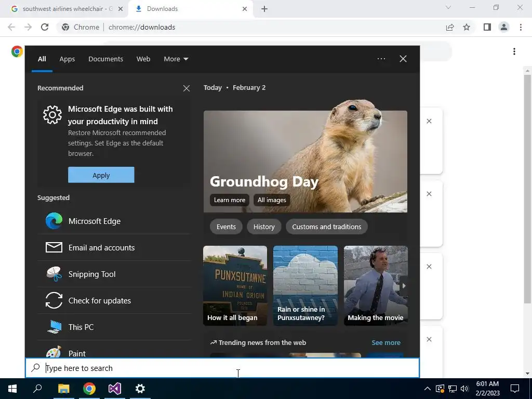The image size is (532, 399).
Task: Close the southwest airlines wheelchair tab
Action: pos(121,9)
